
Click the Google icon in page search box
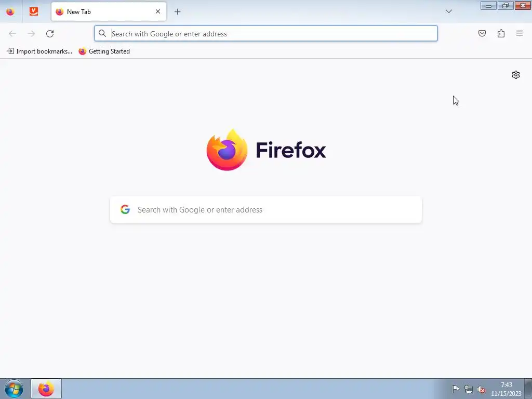coord(125,209)
